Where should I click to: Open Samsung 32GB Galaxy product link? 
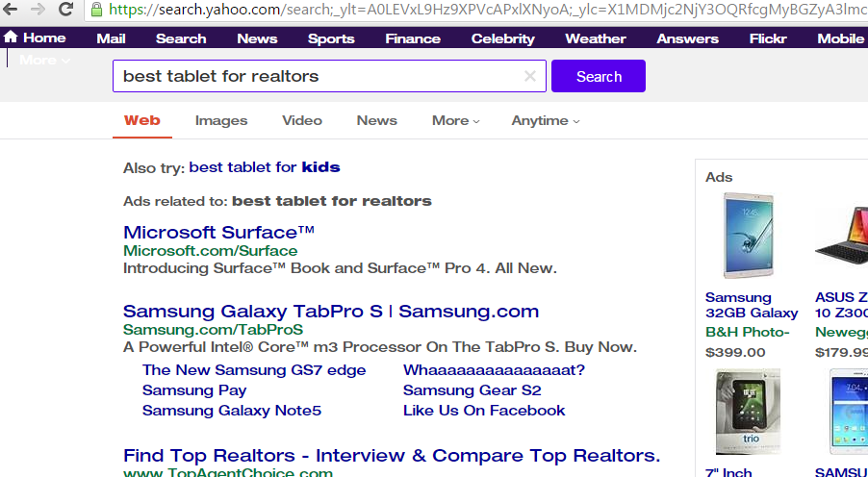[752, 305]
